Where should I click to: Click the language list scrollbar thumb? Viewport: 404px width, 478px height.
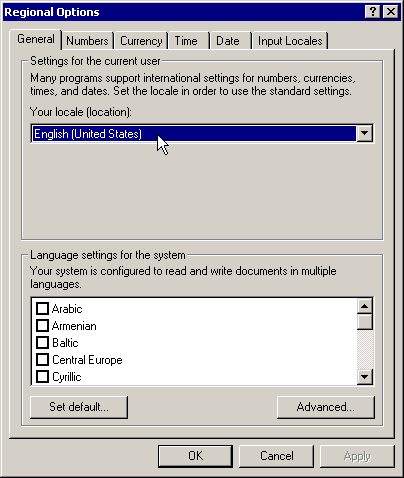tap(365, 322)
